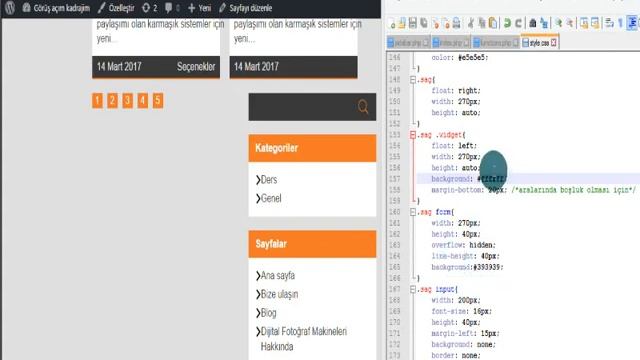Viewport: 640px width, 360px height.
Task: Open the Blog page link
Action: pyautogui.click(x=268, y=313)
